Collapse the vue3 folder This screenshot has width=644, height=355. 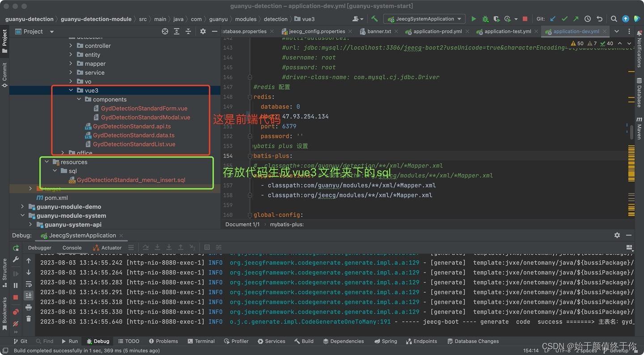click(x=71, y=90)
